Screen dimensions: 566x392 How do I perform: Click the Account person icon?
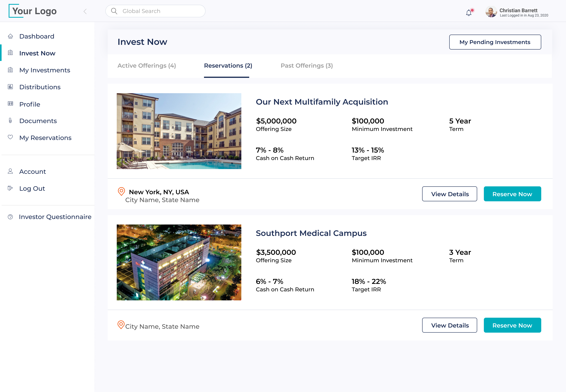[10, 171]
